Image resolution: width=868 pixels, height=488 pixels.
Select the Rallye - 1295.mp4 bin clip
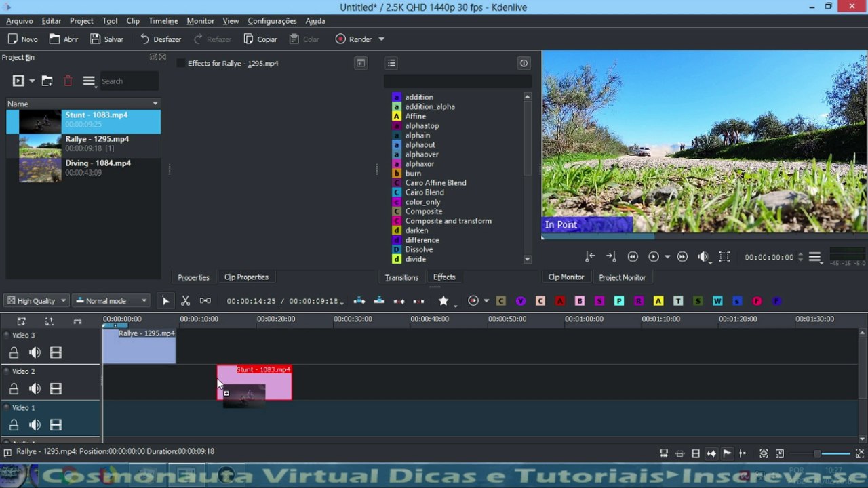pyautogui.click(x=83, y=144)
